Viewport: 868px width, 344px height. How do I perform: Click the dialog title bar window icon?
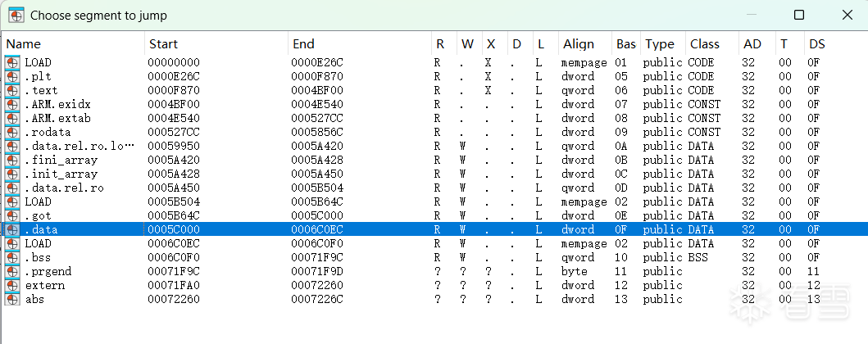[x=14, y=15]
